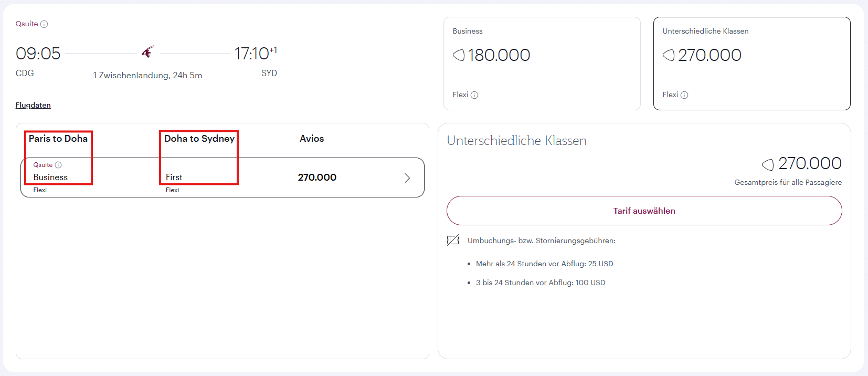Click the Doha to Sydney column header
The width and height of the screenshot is (868, 376).
(x=199, y=139)
